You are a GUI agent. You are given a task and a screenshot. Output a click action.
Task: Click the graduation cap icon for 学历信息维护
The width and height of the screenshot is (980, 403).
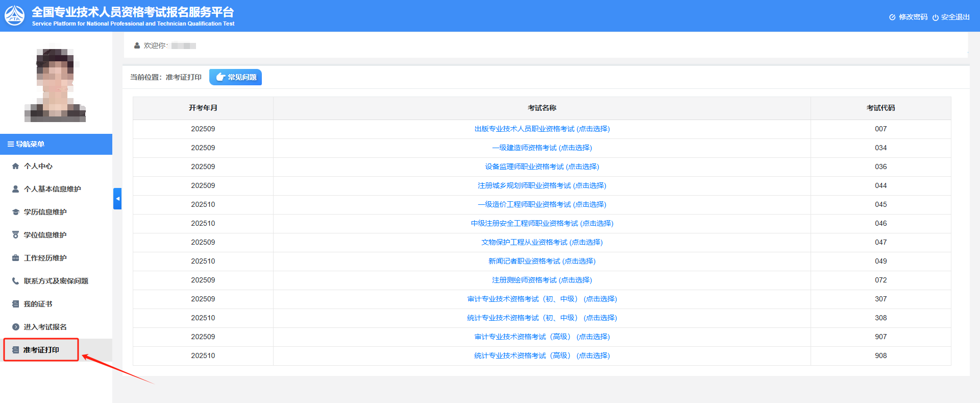[15, 212]
